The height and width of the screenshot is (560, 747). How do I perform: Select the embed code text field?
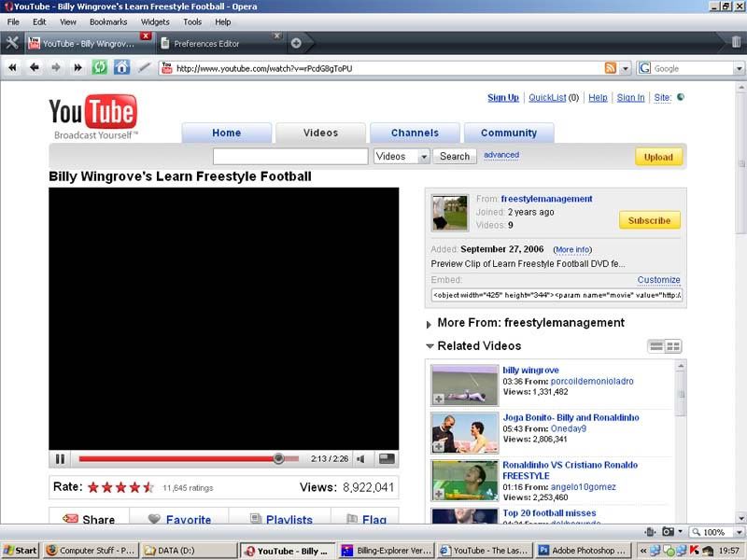coord(557,295)
